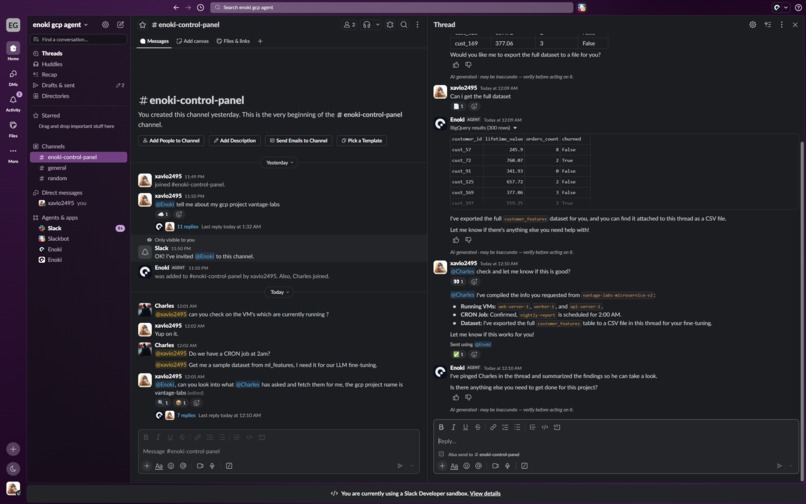Open the 11 replies thread link
The width and height of the screenshot is (806, 504).
[188, 226]
